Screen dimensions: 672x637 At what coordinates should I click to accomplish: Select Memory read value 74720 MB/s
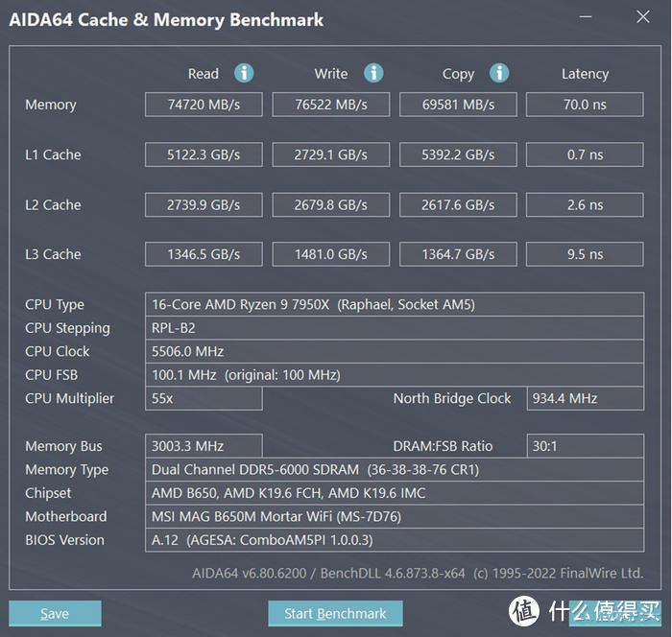tap(204, 105)
